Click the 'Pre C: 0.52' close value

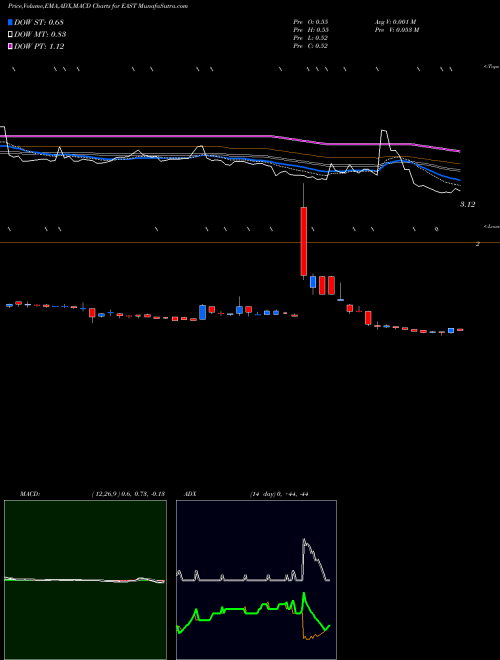pos(311,46)
